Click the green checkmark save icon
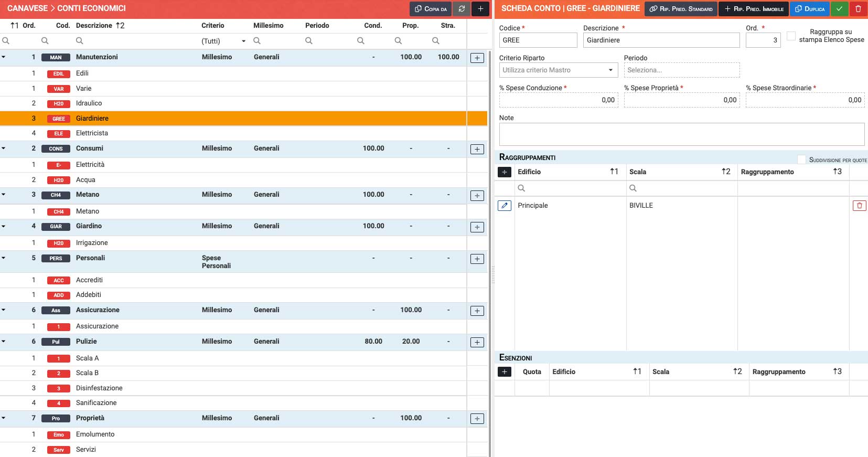 click(839, 8)
